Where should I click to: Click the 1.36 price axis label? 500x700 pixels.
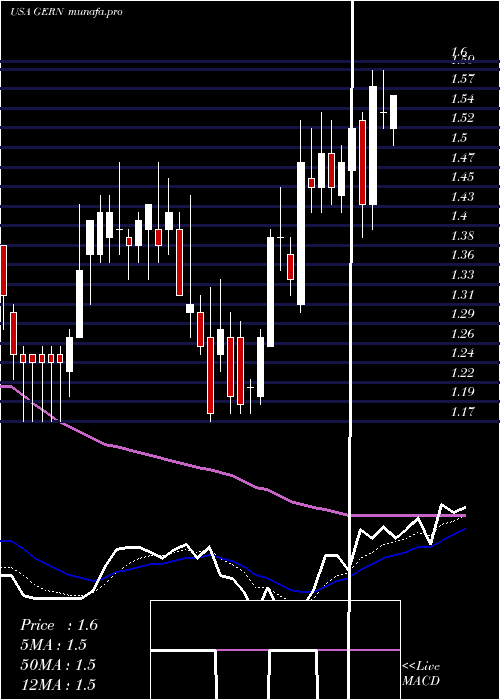tap(462, 255)
